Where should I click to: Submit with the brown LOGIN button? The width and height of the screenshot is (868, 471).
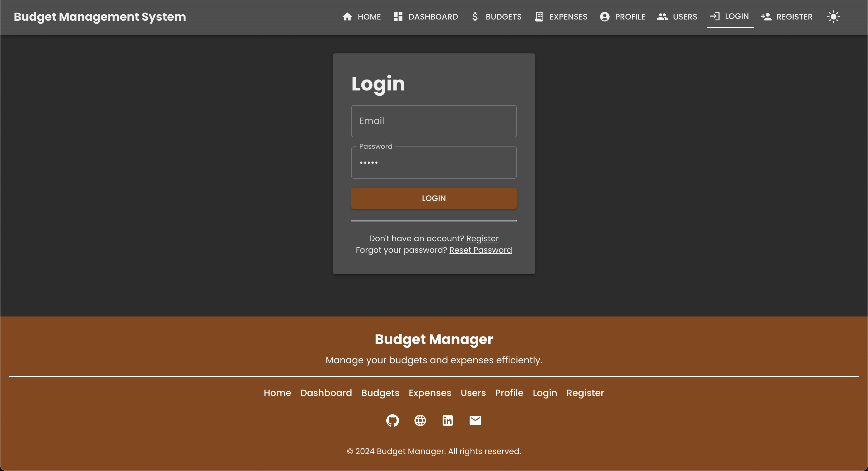coord(434,198)
